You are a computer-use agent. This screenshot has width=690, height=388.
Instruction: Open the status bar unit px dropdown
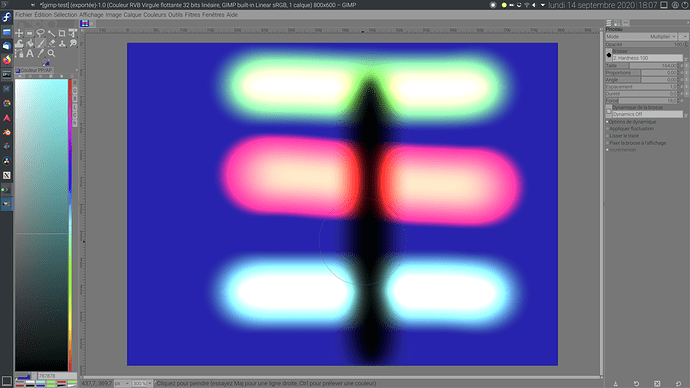coord(122,384)
